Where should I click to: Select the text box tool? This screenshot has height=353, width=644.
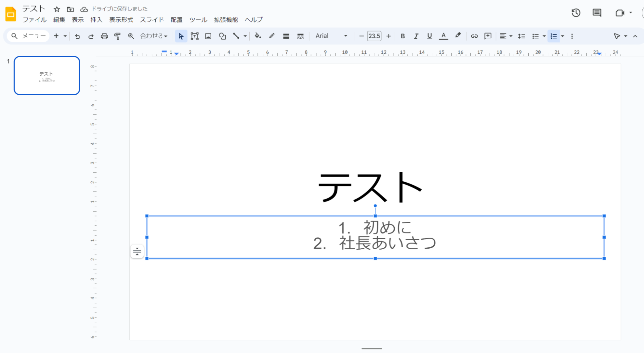click(194, 36)
